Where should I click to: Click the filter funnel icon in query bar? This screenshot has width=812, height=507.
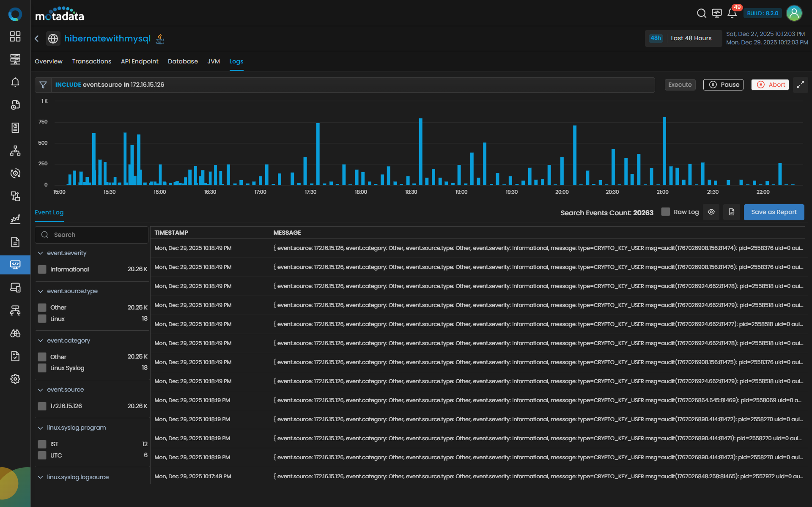click(x=43, y=85)
